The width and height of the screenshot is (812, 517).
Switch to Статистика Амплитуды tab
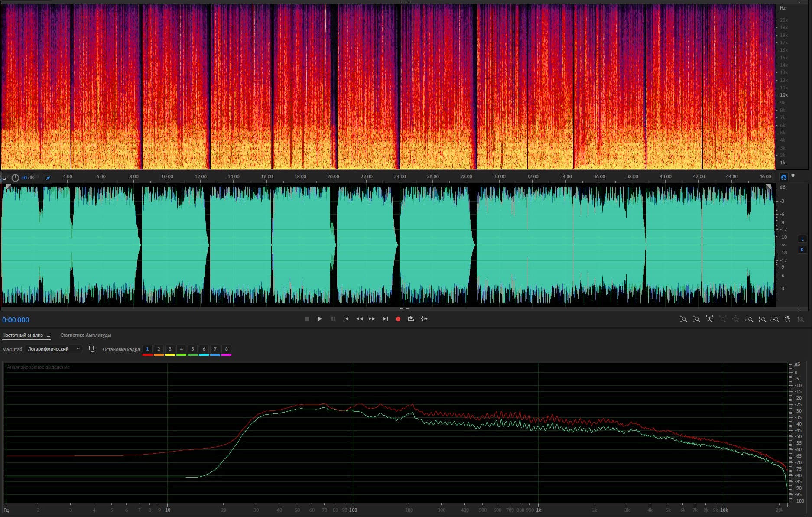(x=85, y=335)
